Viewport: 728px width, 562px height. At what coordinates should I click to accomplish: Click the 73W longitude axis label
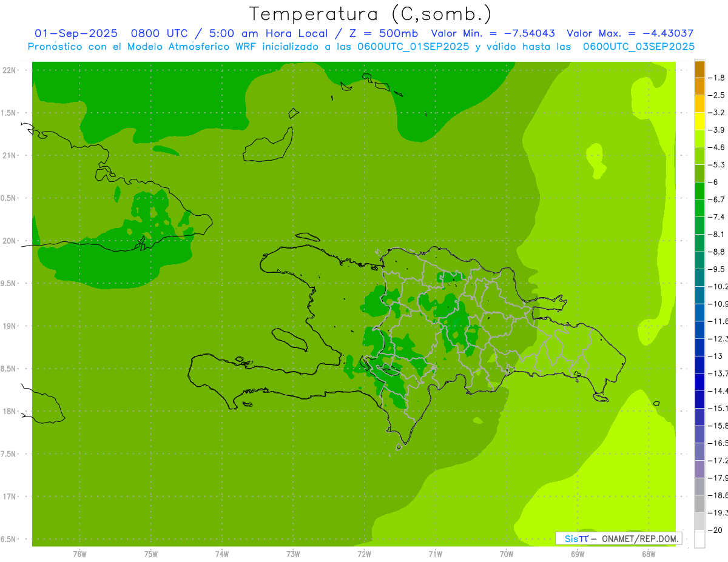293,554
